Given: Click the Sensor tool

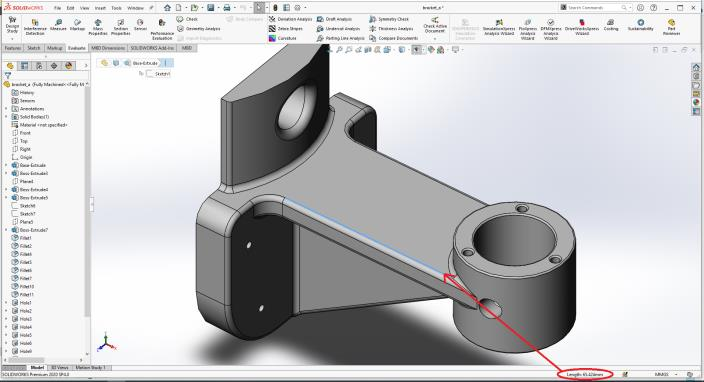Looking at the screenshot, I should pos(140,25).
